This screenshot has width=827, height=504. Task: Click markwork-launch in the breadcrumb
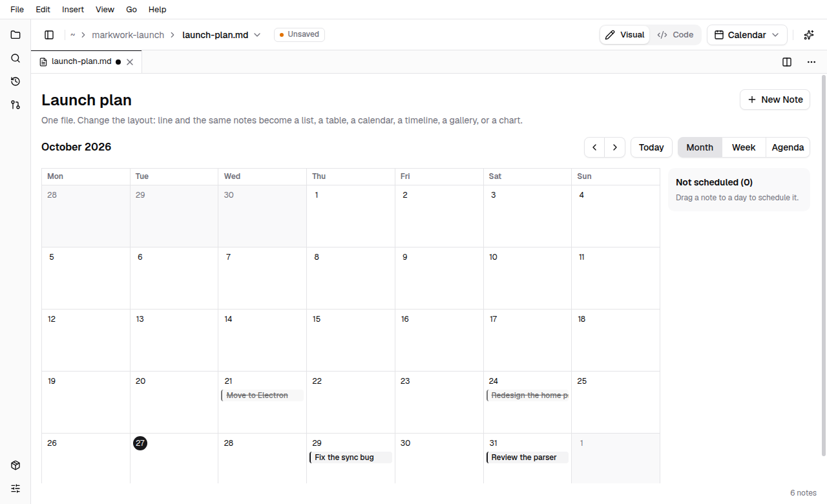point(128,35)
